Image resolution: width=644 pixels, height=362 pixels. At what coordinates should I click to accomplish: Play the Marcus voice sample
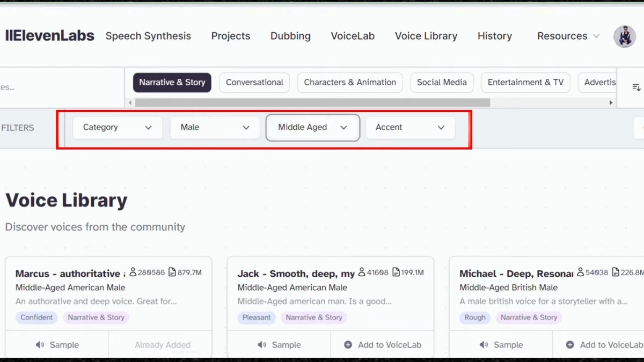click(57, 345)
